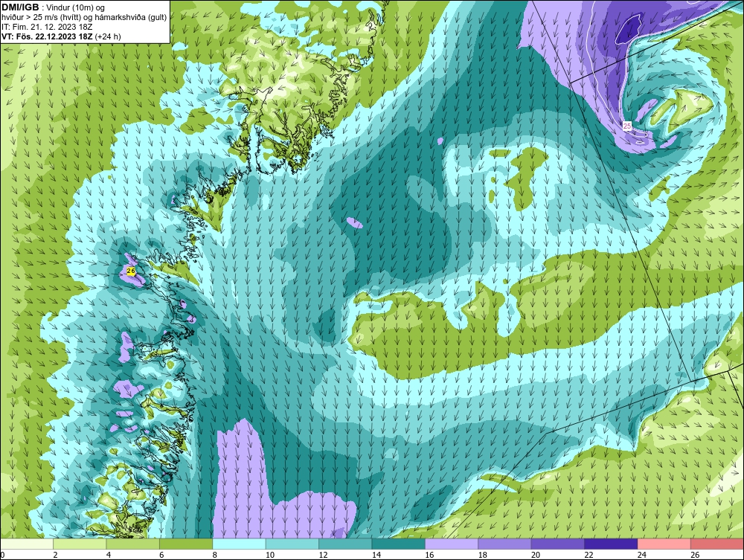Select the 12–14 m/s legend color
The width and height of the screenshot is (744, 560).
[x=345, y=544]
